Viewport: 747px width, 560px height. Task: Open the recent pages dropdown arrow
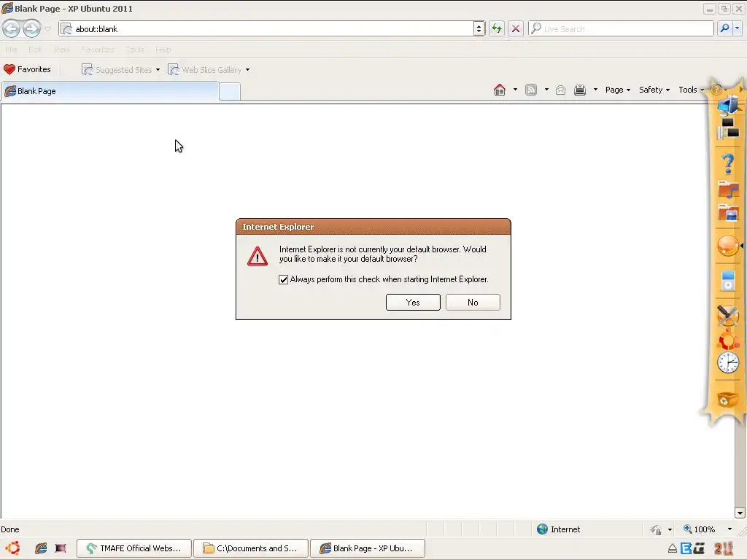[x=47, y=29]
